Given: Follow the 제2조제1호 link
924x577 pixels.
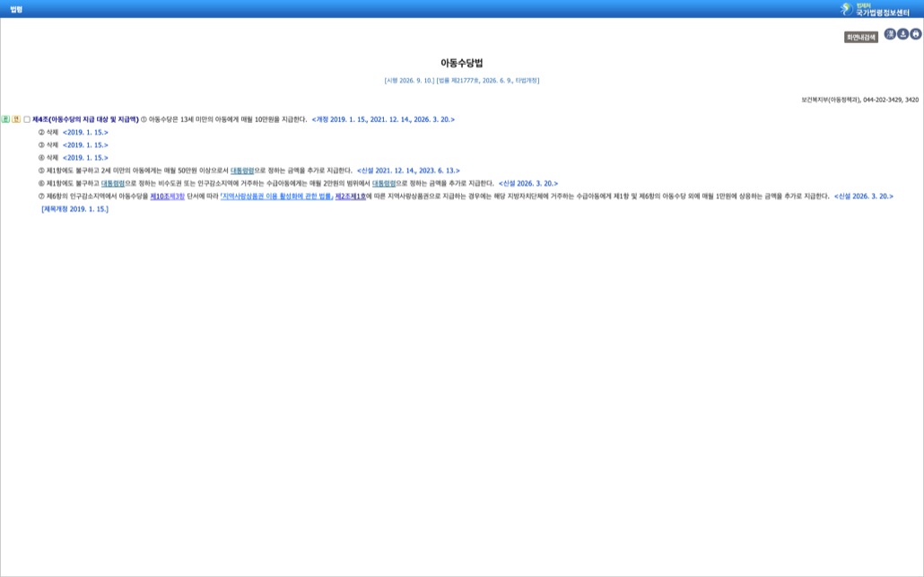Looking at the screenshot, I should click(x=351, y=197).
